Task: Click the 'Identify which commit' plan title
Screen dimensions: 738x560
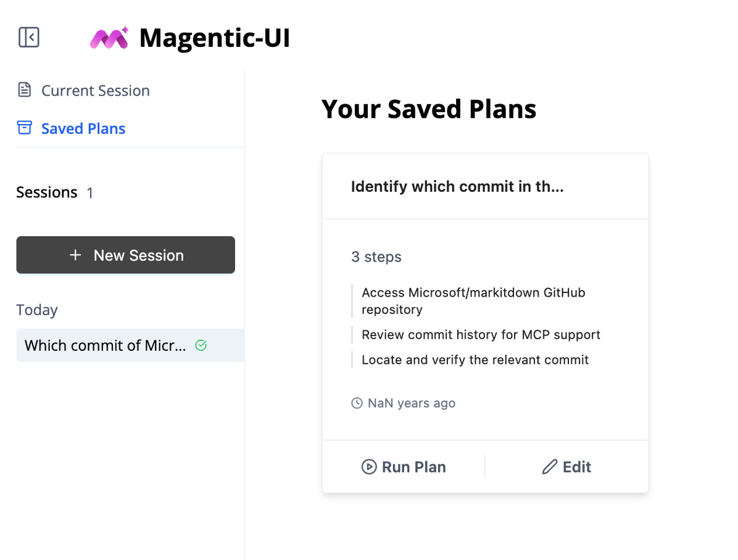Action: [457, 187]
